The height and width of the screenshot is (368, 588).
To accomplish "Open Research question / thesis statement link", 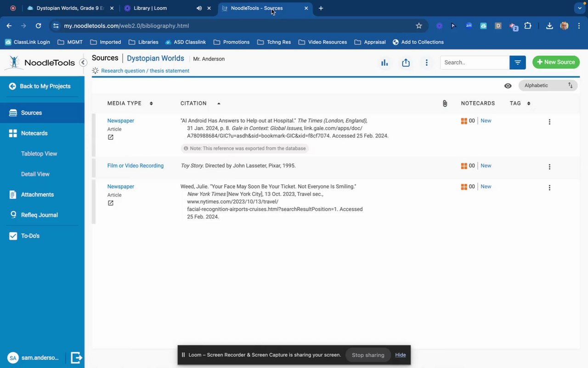I will click(145, 71).
